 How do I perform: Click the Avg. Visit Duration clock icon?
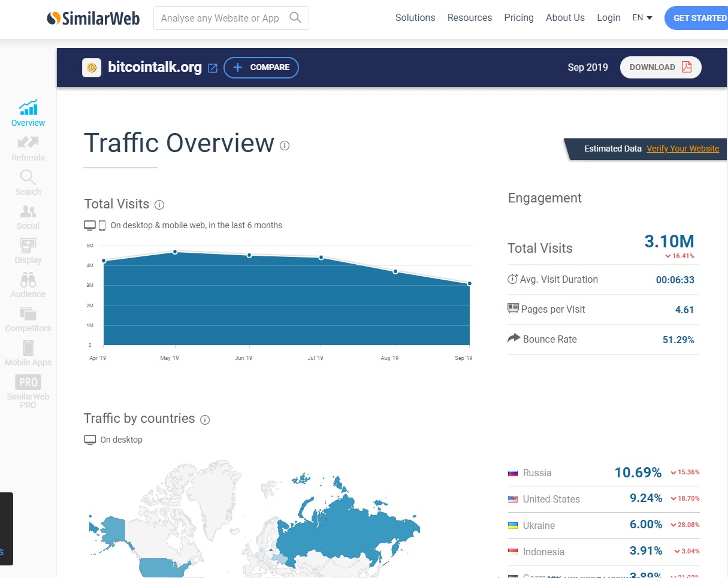point(512,279)
